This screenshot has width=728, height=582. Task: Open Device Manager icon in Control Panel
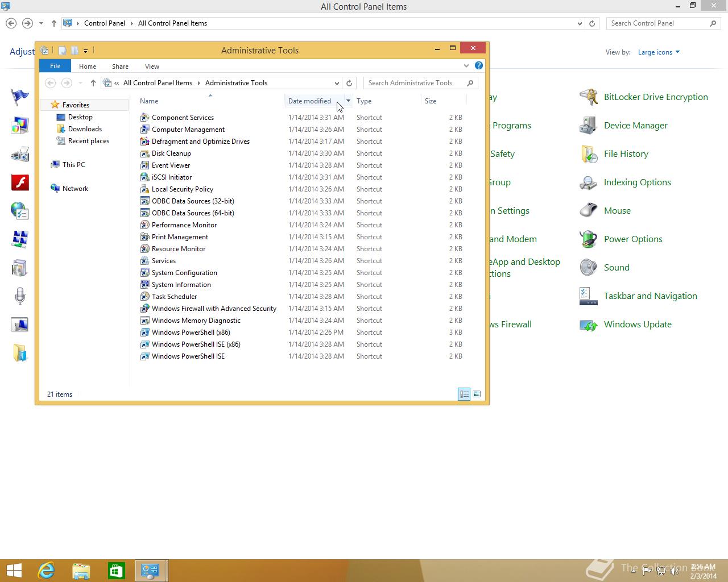click(x=589, y=126)
